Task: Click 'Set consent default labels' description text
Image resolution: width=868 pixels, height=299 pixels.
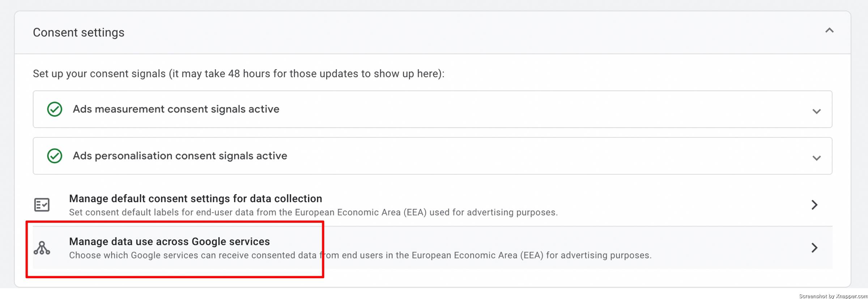Action: pos(313,212)
